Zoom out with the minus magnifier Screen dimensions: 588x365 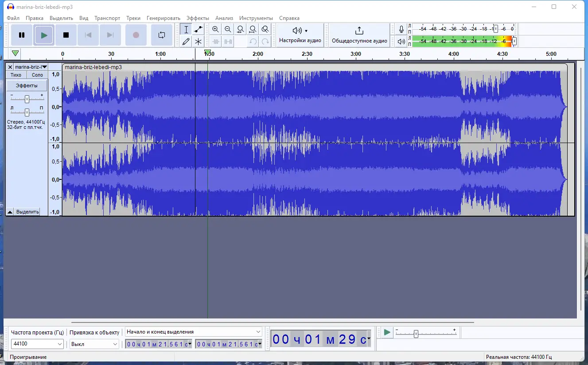coord(228,30)
